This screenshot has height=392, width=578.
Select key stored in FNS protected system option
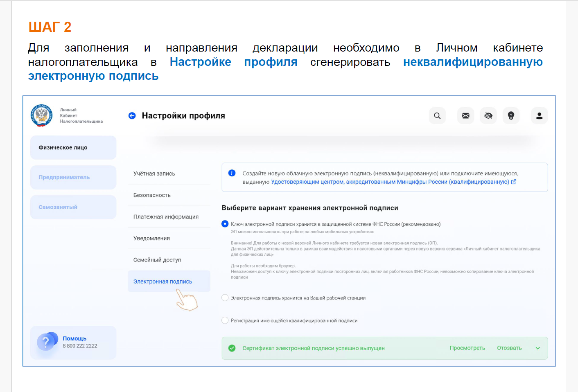[x=225, y=224]
